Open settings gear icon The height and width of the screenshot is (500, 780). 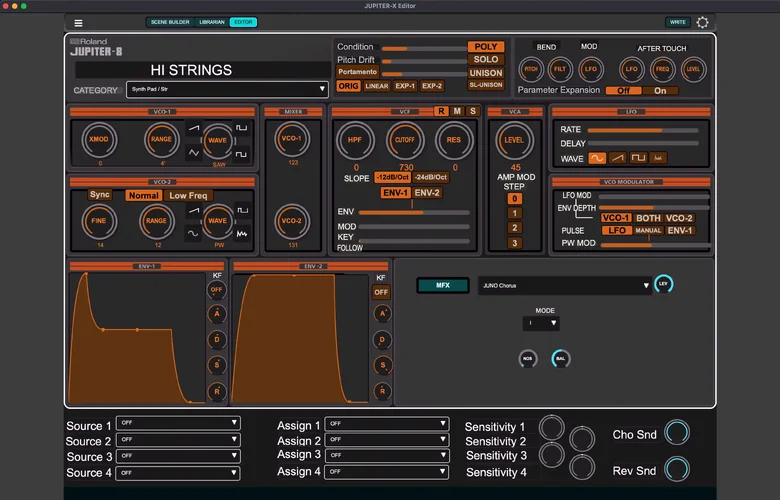click(x=702, y=22)
